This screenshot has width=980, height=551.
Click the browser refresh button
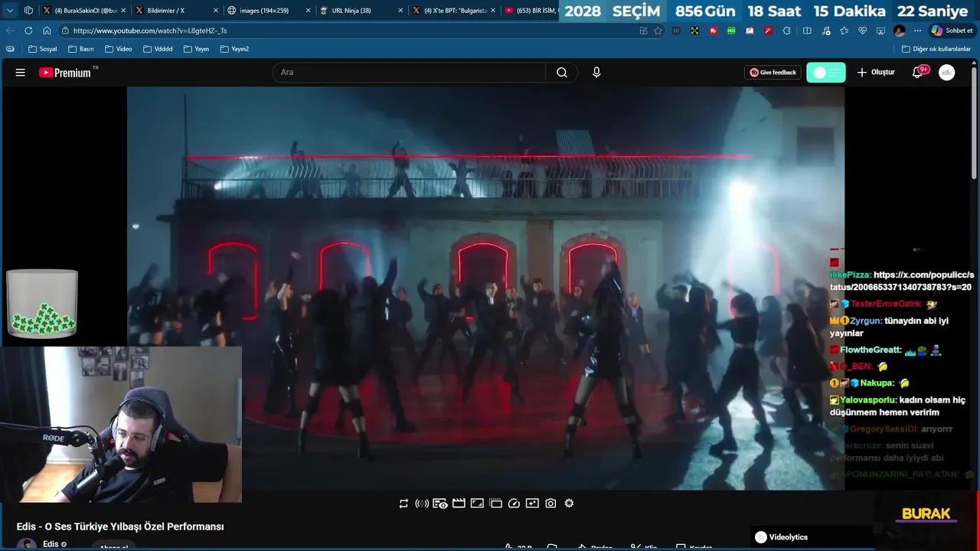(x=28, y=31)
